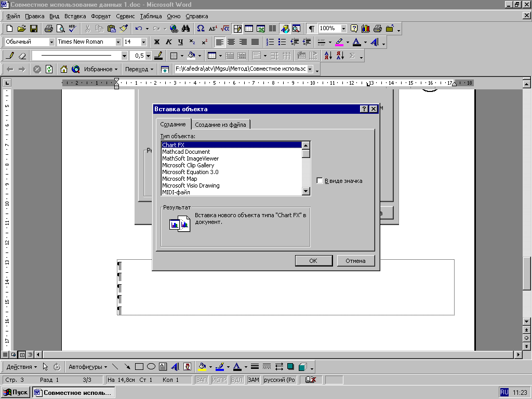Pick the Format Painter brush
Screen dimensions: 532x399
(124, 29)
